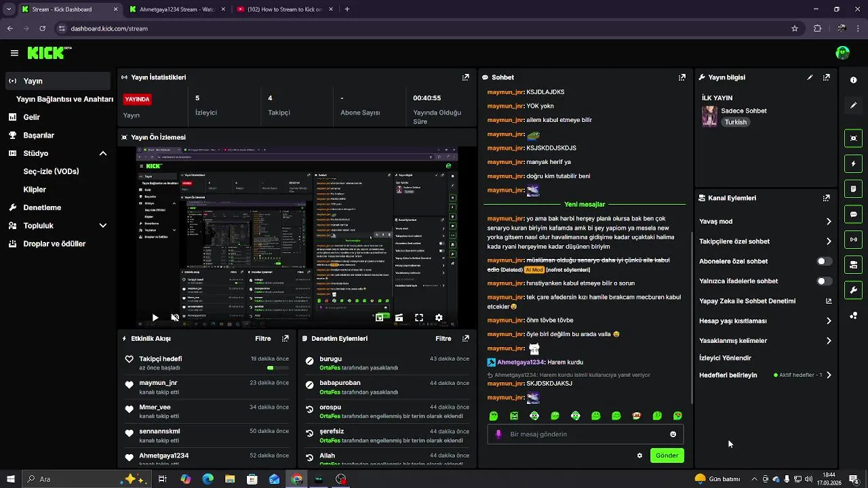Enter fullscreen on stream preview
868x488 pixels.
click(419, 317)
